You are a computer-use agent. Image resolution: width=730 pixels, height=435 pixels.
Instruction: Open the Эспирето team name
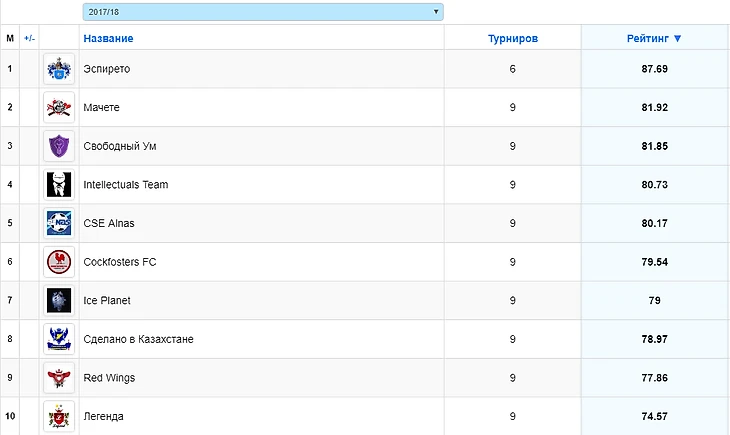[107, 69]
